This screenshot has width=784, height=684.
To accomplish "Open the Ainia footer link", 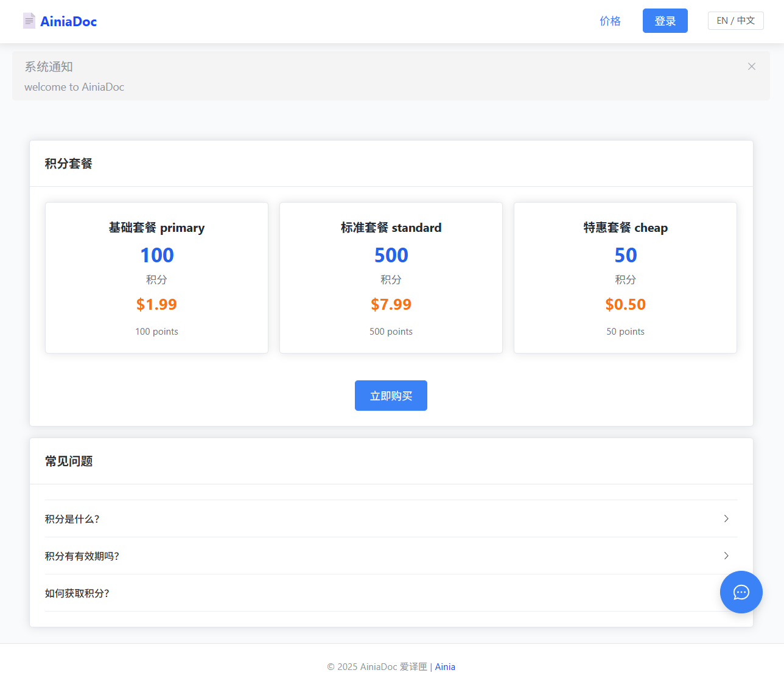I will click(445, 667).
